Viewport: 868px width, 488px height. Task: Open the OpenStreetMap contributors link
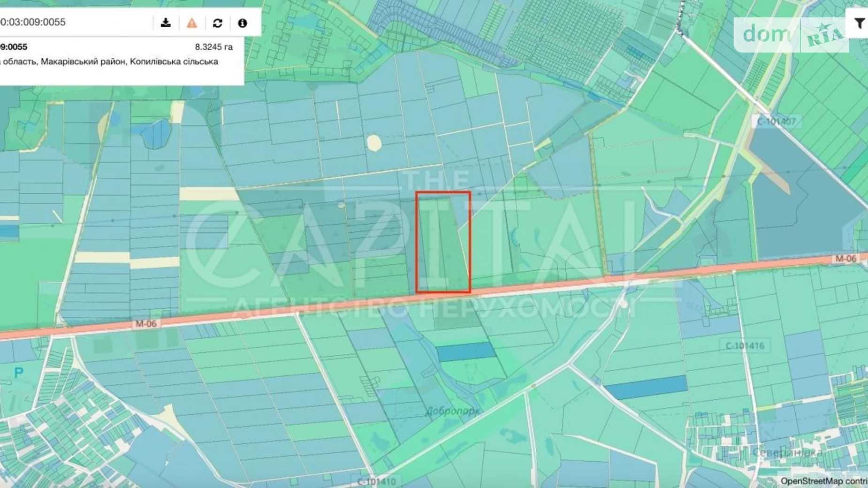pos(823,481)
